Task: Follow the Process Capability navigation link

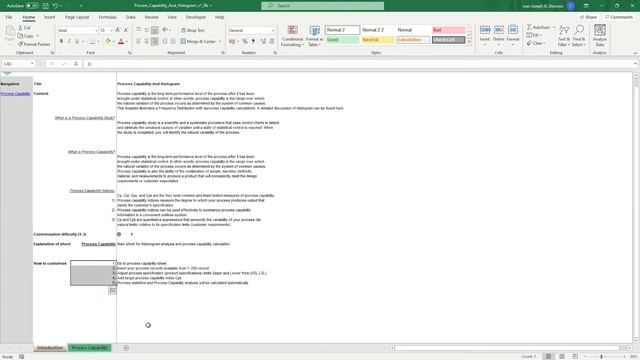Action: point(16,93)
